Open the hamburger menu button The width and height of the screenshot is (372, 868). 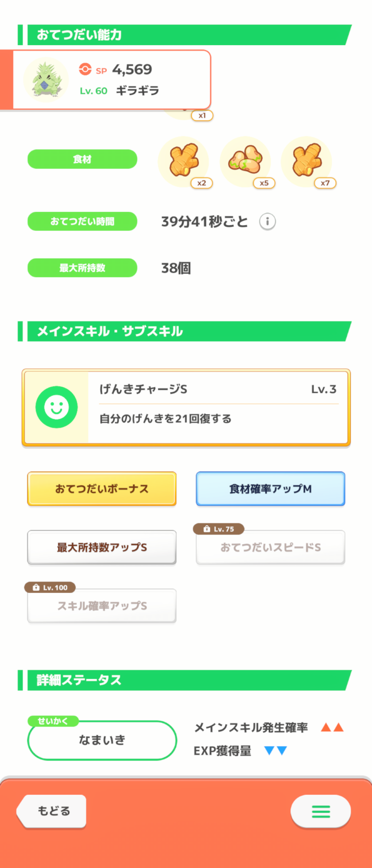pos(321,811)
